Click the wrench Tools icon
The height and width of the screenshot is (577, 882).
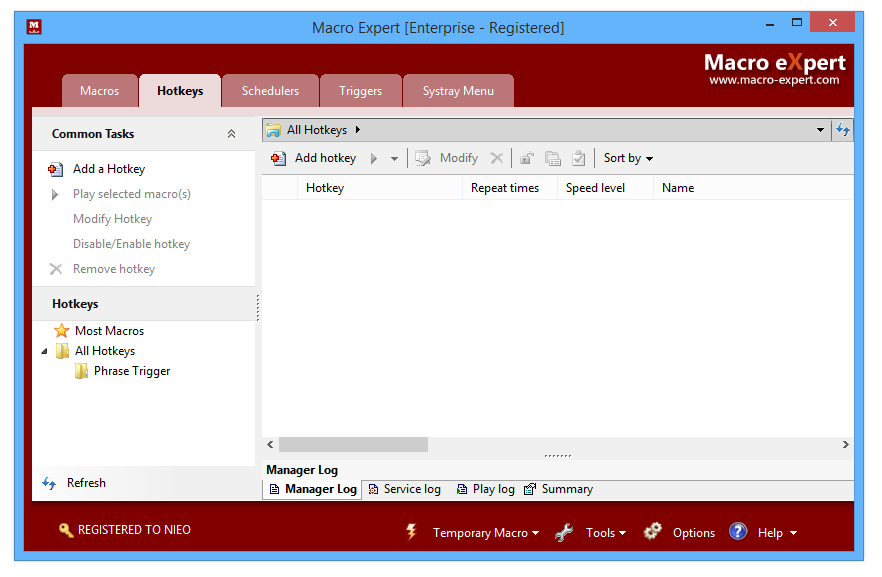click(x=563, y=533)
